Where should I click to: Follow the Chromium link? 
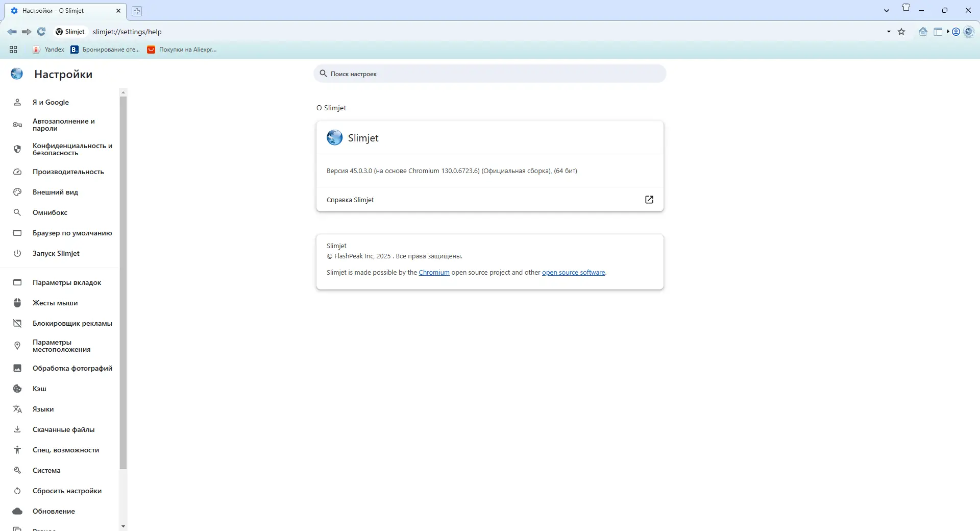coord(434,273)
